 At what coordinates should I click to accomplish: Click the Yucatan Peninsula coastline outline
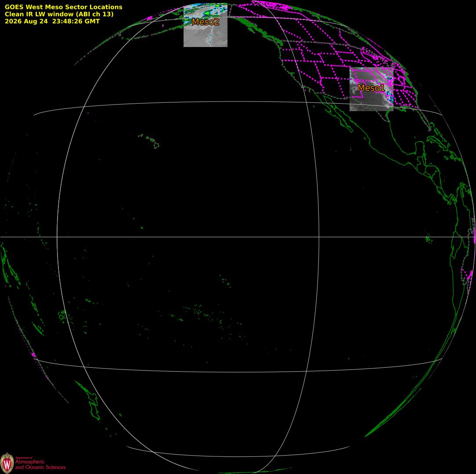(419, 152)
